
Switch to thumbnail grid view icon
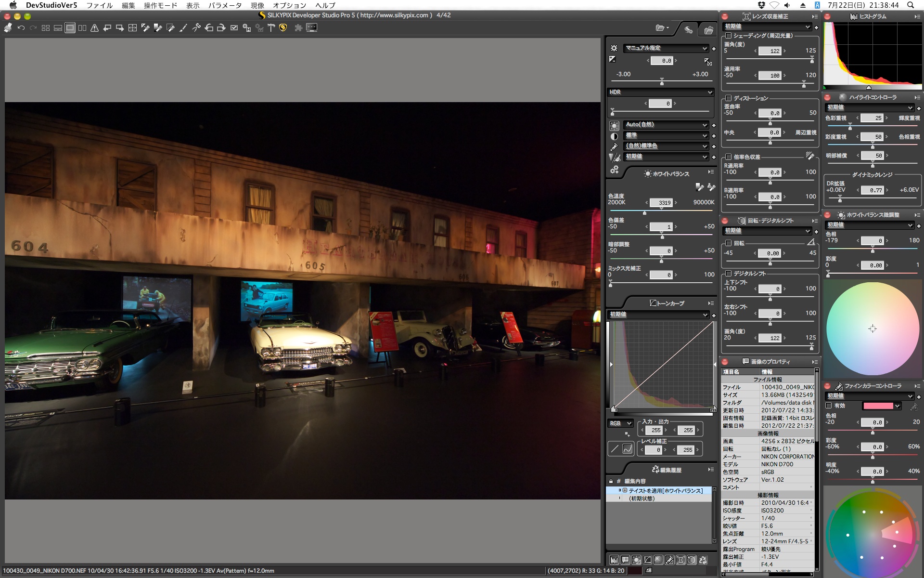pos(46,28)
